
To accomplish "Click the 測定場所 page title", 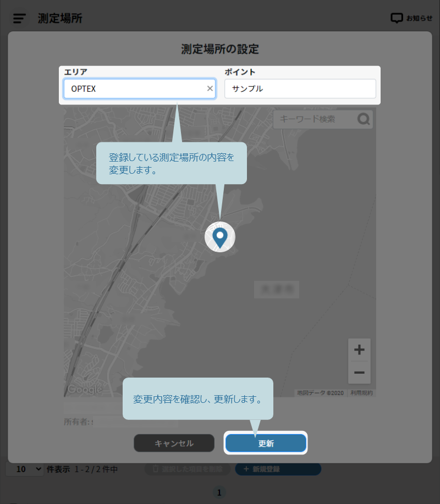I will 60,18.
